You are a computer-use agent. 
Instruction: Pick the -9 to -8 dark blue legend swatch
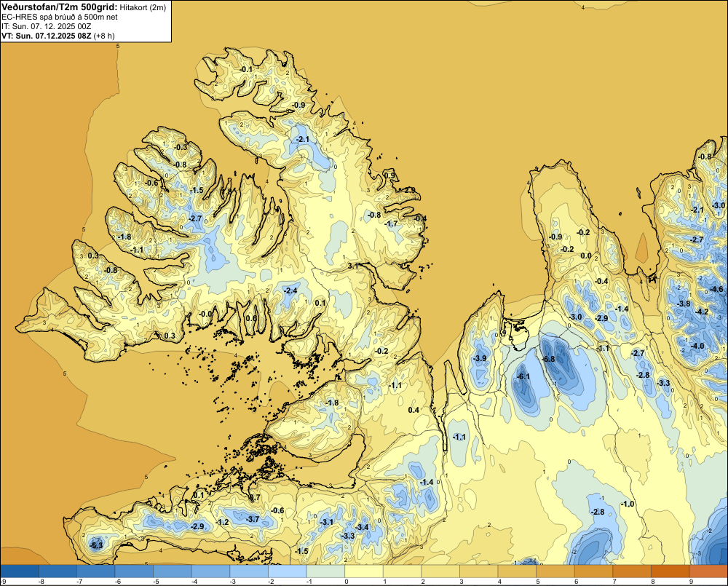click(20, 571)
